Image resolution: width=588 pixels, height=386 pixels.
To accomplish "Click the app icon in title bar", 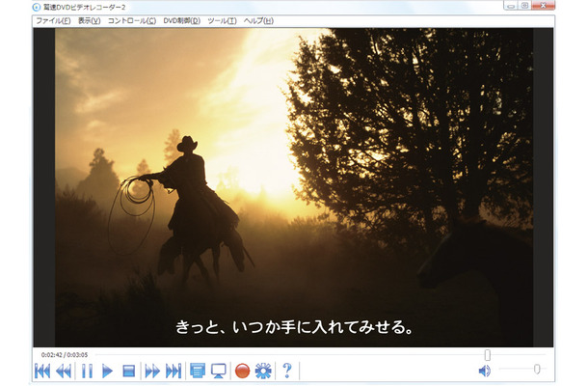I will [x=37, y=7].
